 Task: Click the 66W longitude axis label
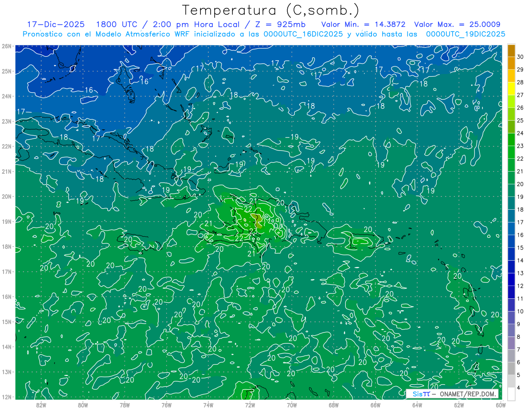tap(376, 404)
